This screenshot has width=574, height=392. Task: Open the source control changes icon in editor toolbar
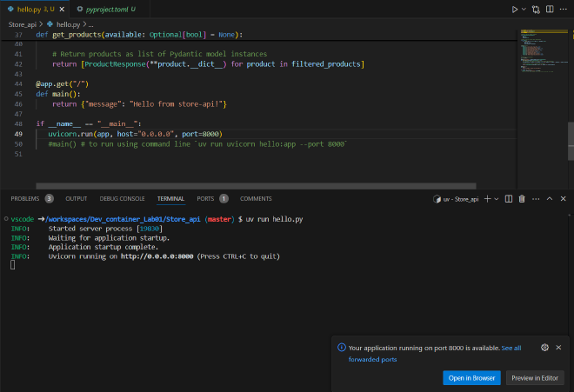click(x=536, y=10)
